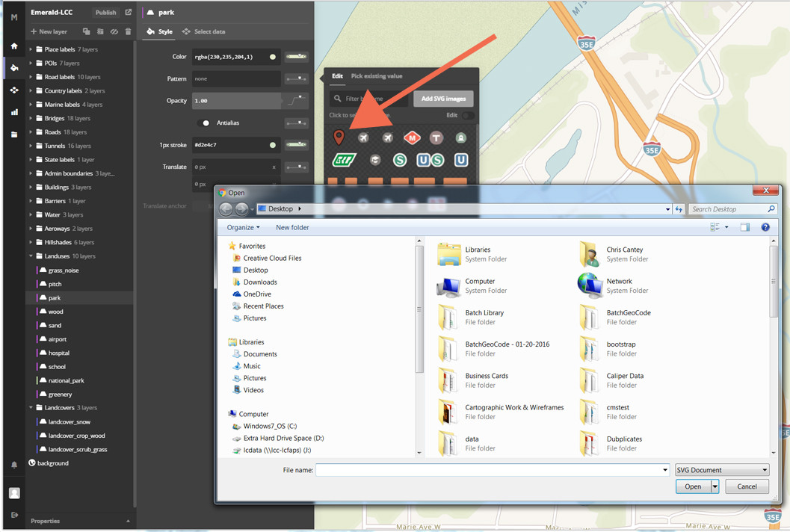The height and width of the screenshot is (532, 790).
Task: Open the SVG Document file type dropdown
Action: click(720, 469)
